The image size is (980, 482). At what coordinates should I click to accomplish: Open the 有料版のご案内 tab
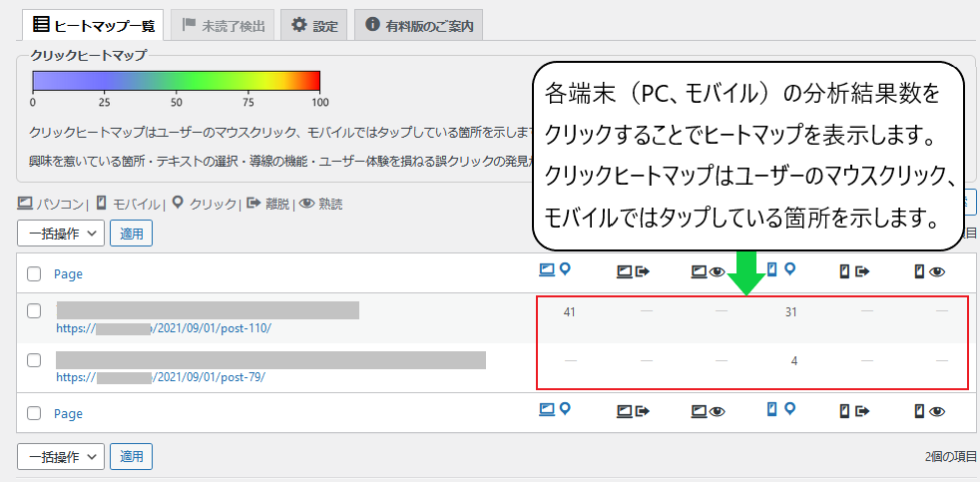tap(418, 26)
